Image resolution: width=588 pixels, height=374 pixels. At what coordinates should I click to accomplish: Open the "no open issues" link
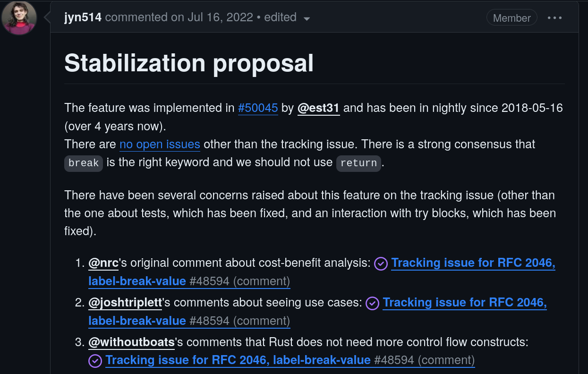[160, 144]
